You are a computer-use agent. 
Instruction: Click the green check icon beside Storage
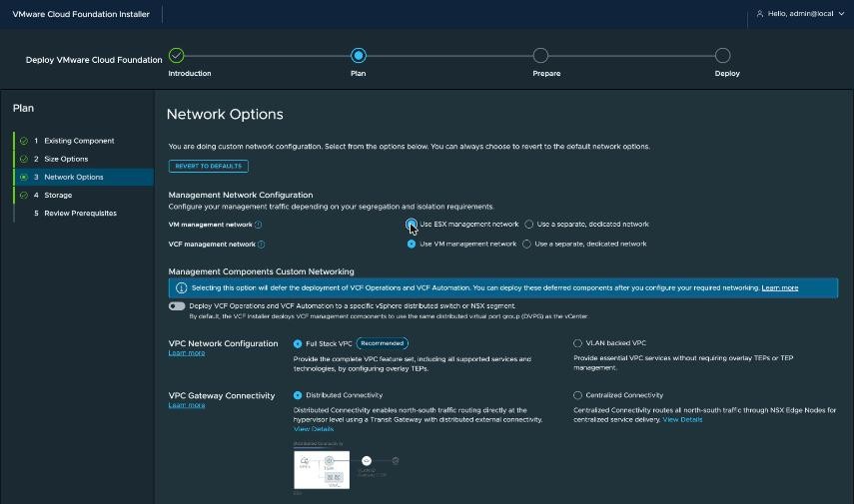(x=23, y=195)
